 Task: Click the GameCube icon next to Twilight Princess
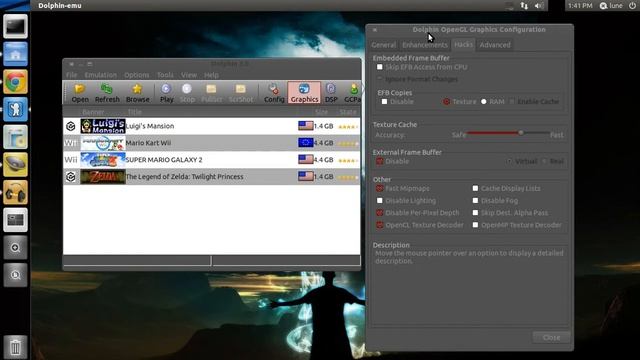pyautogui.click(x=71, y=177)
